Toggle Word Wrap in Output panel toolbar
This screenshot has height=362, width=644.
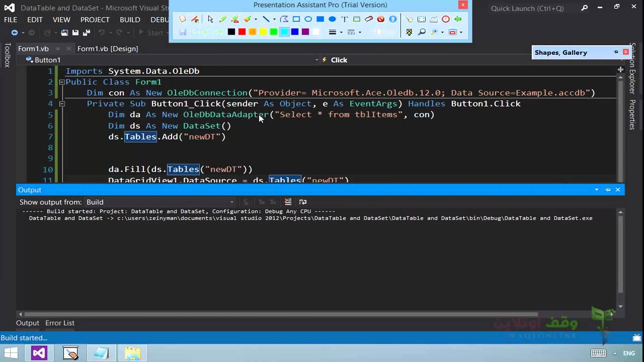(303, 202)
